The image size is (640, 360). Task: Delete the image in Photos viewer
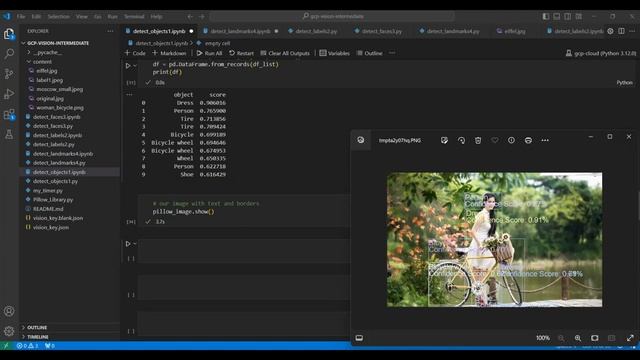478,140
